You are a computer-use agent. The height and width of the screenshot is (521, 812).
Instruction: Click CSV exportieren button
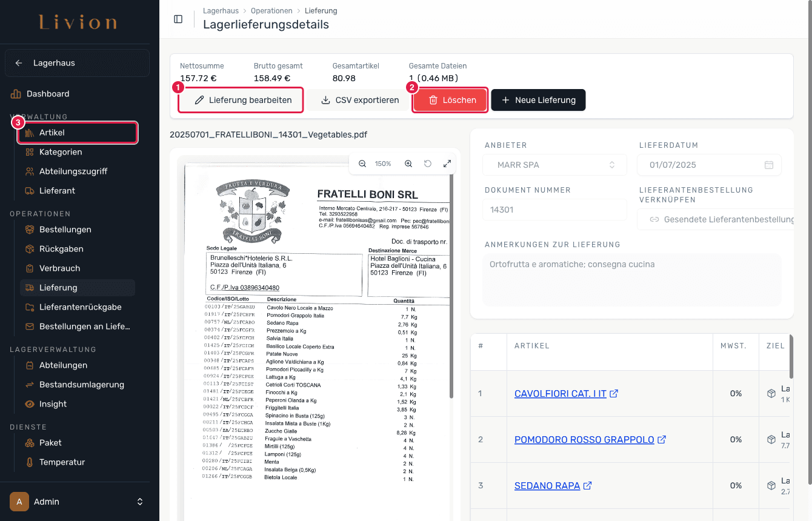pyautogui.click(x=360, y=100)
